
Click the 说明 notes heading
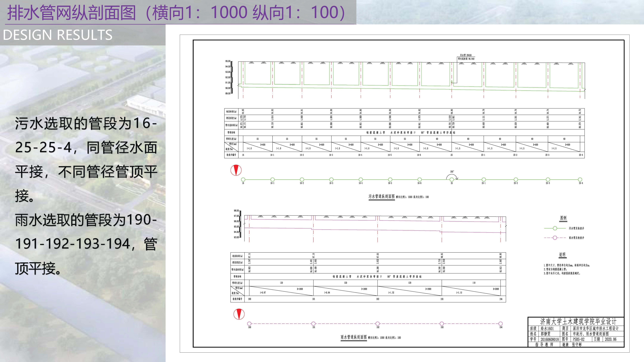click(562, 255)
